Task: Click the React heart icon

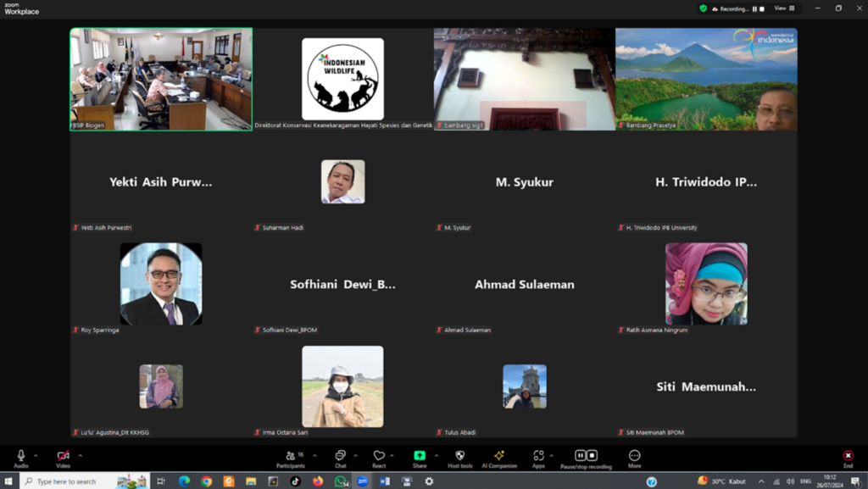Action: click(378, 458)
